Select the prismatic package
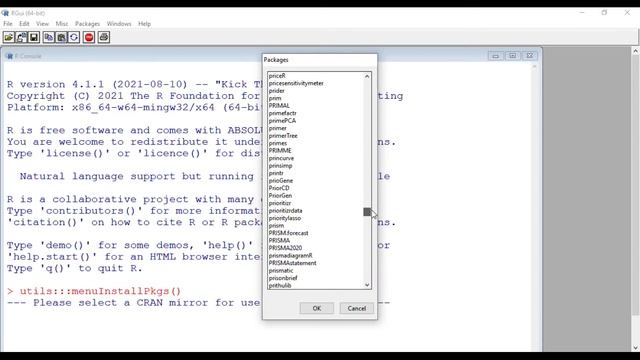This screenshot has width=640, height=360. [281, 270]
